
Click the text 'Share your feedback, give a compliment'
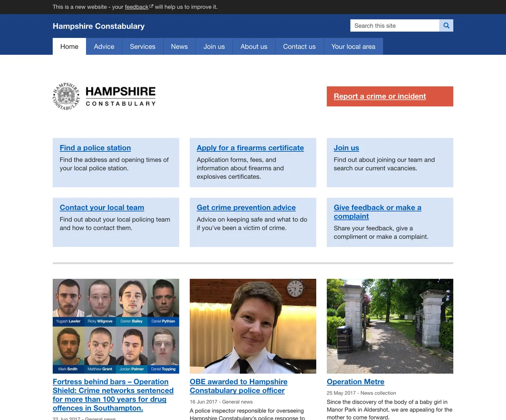point(381,232)
